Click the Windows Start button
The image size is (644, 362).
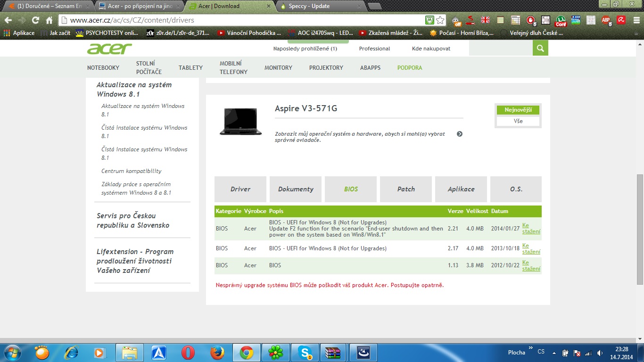pyautogui.click(x=13, y=352)
